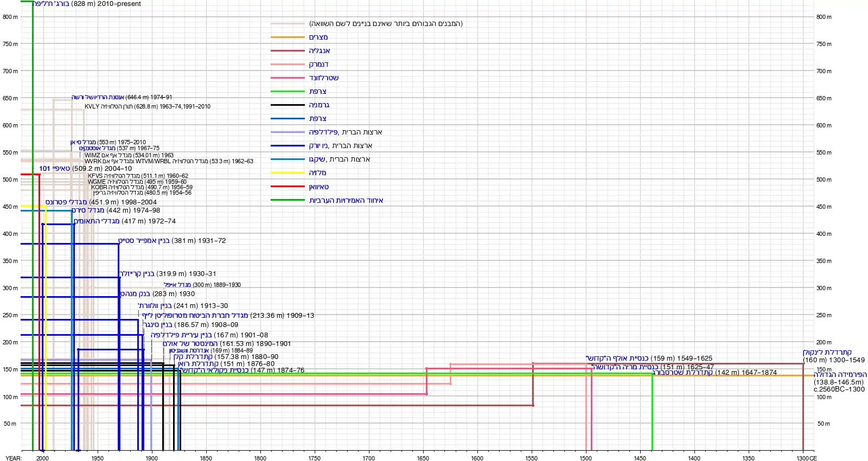Open the בורג' ח'ליפה (828 m) link
Viewport: 868px width, 461px height.
click(x=52, y=4)
